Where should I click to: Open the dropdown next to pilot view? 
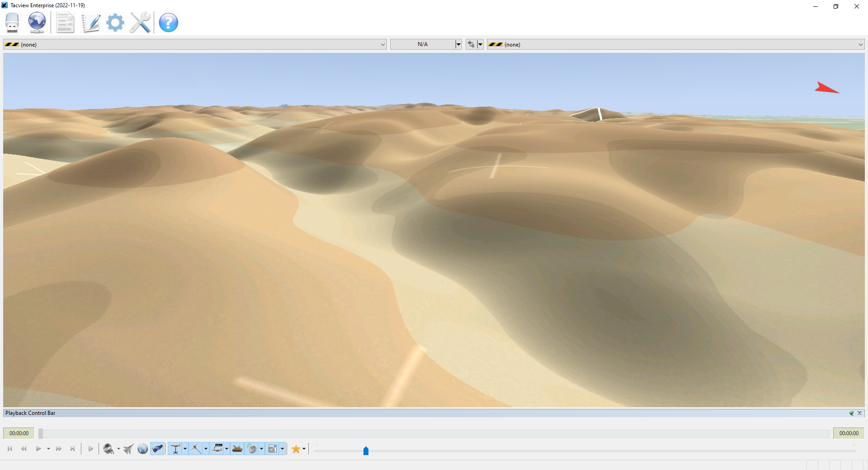pyautogui.click(x=118, y=449)
